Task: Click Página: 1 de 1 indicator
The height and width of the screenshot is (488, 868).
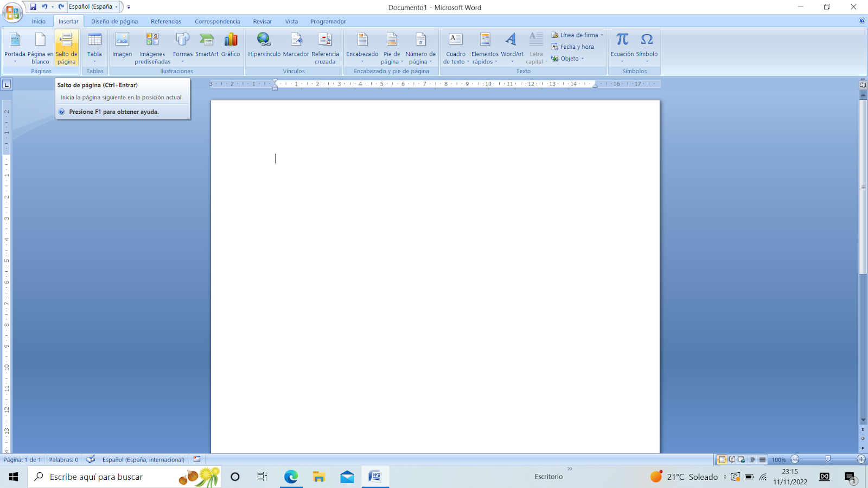Action: point(22,459)
